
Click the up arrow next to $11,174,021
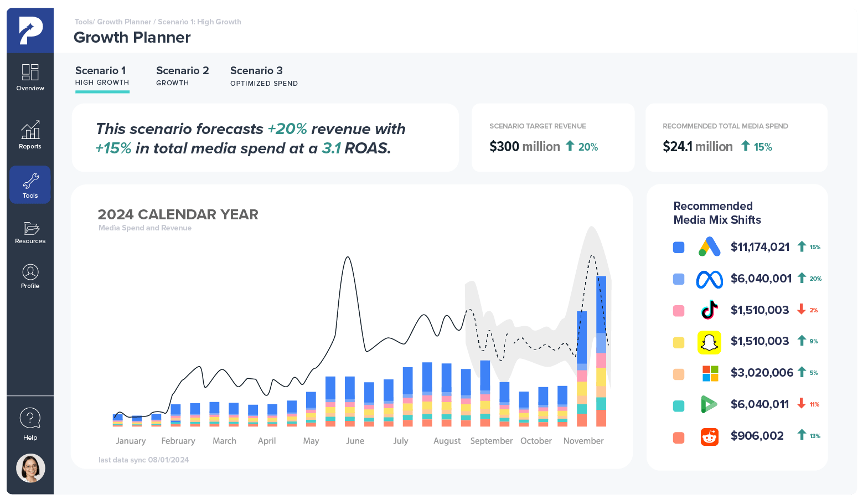pos(802,246)
